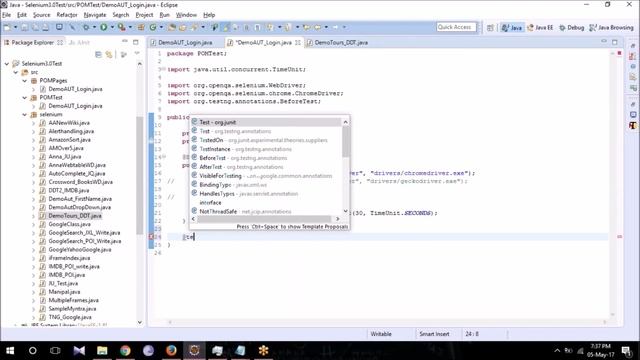
Task: Open the external tools dropdown arrow
Action: tap(130, 27)
